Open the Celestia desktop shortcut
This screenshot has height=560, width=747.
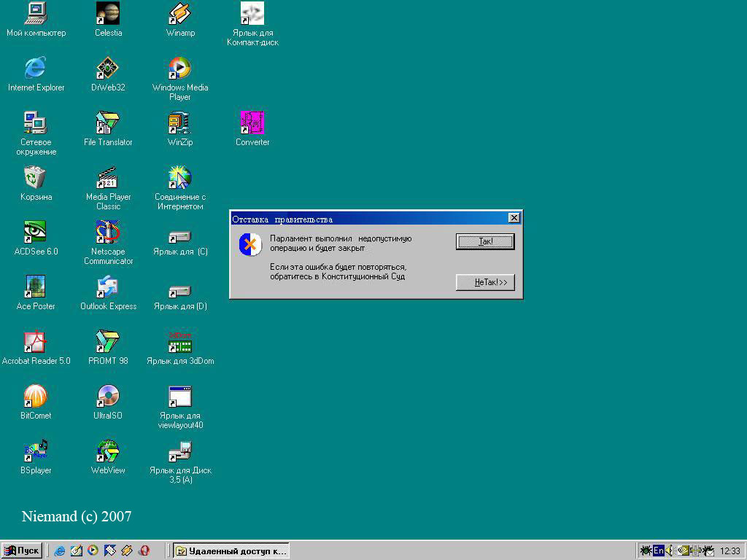[108, 13]
